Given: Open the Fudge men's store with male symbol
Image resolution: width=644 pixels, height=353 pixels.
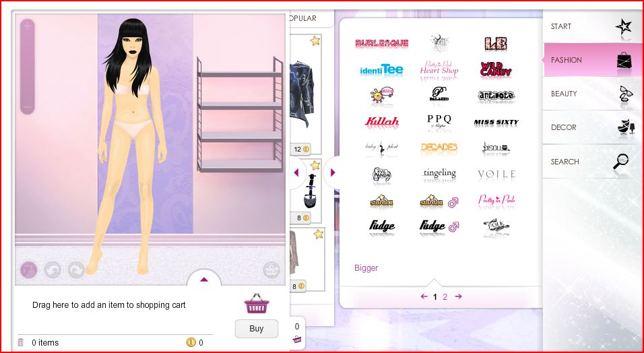Looking at the screenshot, I should coord(439,226).
